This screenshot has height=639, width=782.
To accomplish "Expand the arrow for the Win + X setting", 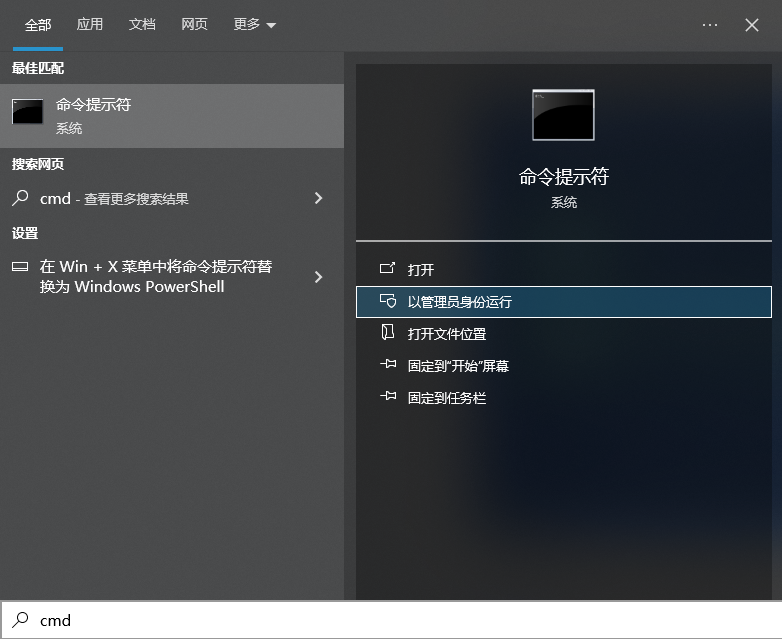I will (319, 277).
